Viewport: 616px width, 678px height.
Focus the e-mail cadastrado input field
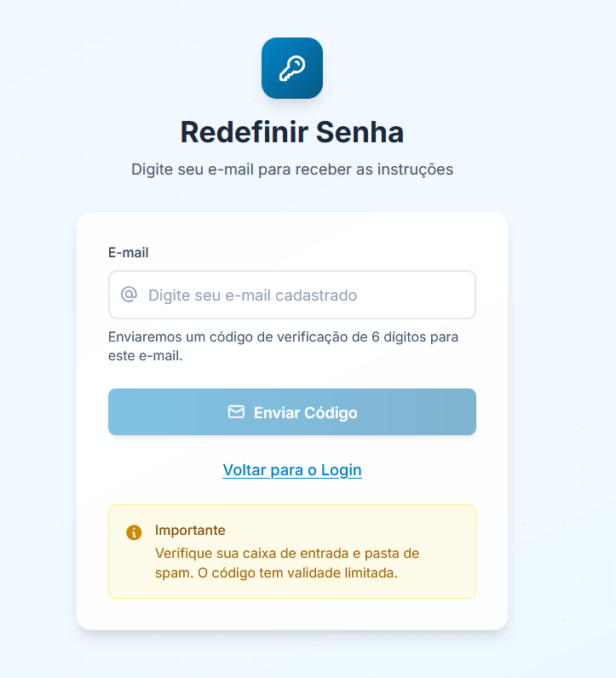coord(292,295)
